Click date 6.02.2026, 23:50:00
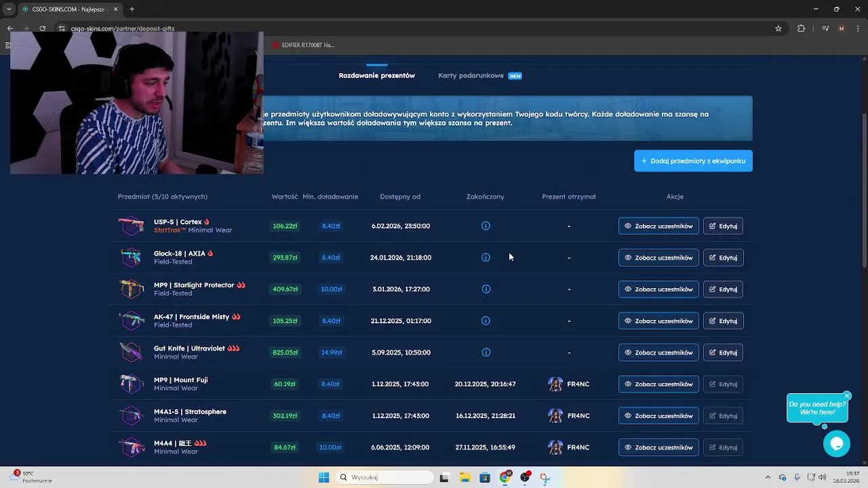 [x=401, y=226]
